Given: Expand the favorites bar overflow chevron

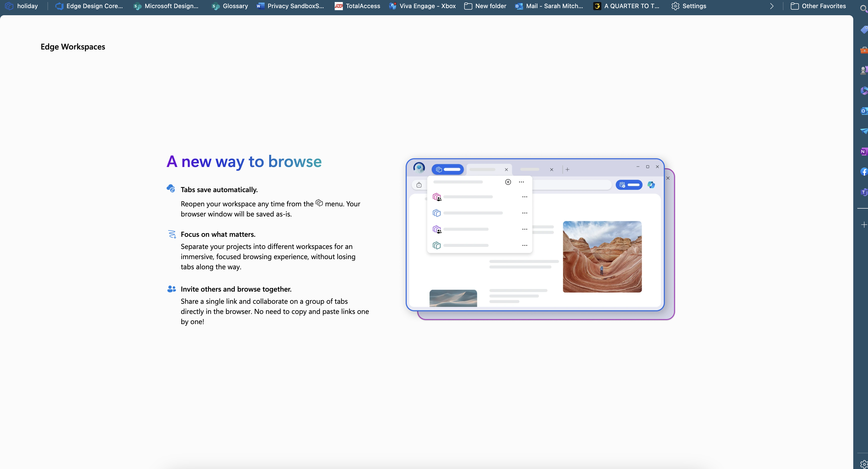Looking at the screenshot, I should tap(772, 6).
